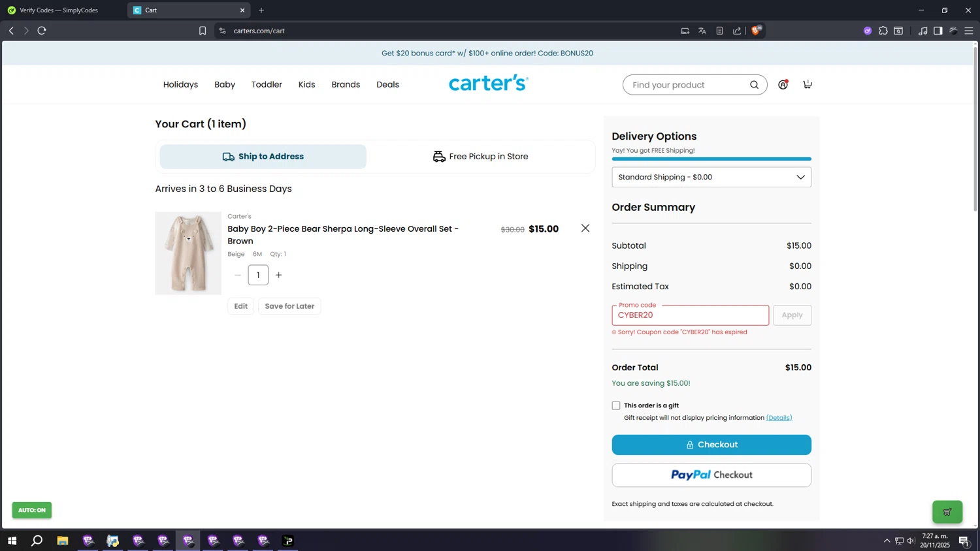980x551 pixels.
Task: Open the Holidays menu
Action: pyautogui.click(x=180, y=84)
